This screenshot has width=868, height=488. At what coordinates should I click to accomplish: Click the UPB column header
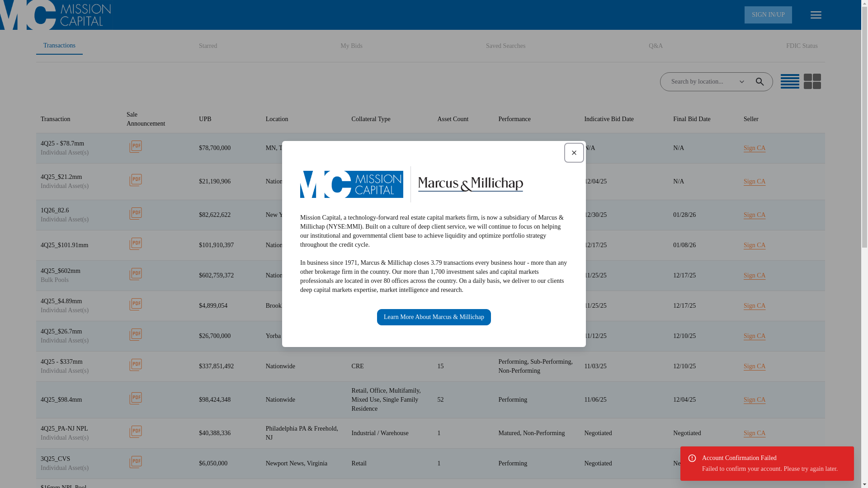point(205,119)
